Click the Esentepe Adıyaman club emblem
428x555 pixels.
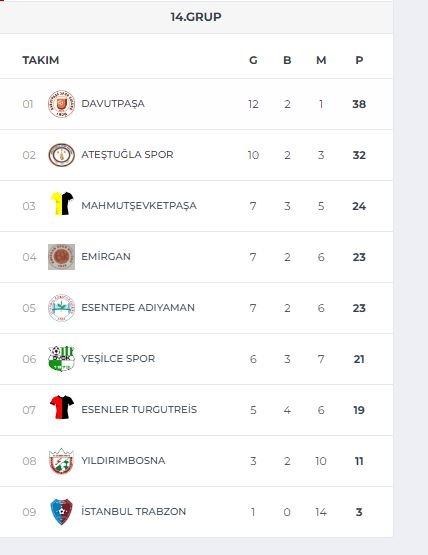[x=61, y=308]
